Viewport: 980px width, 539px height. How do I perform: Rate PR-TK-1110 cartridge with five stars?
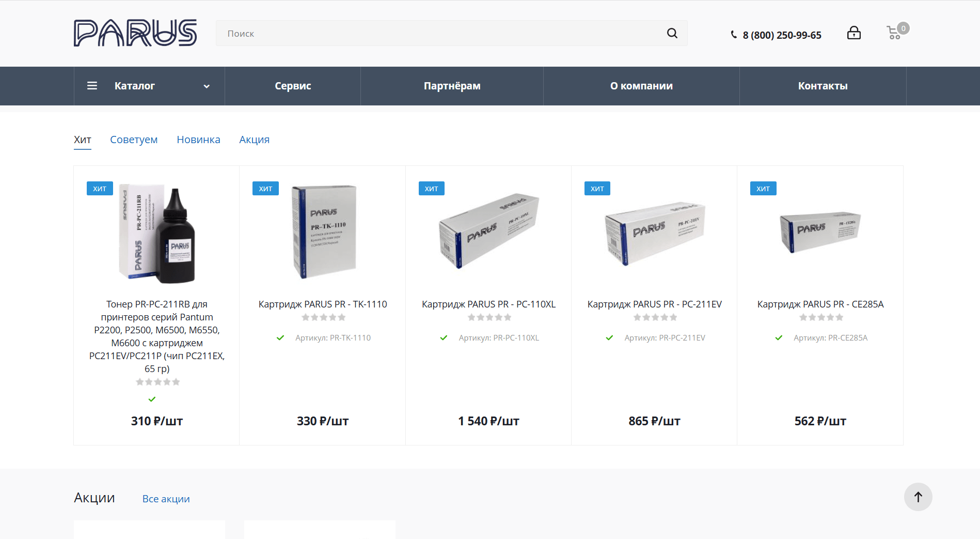pyautogui.click(x=342, y=317)
